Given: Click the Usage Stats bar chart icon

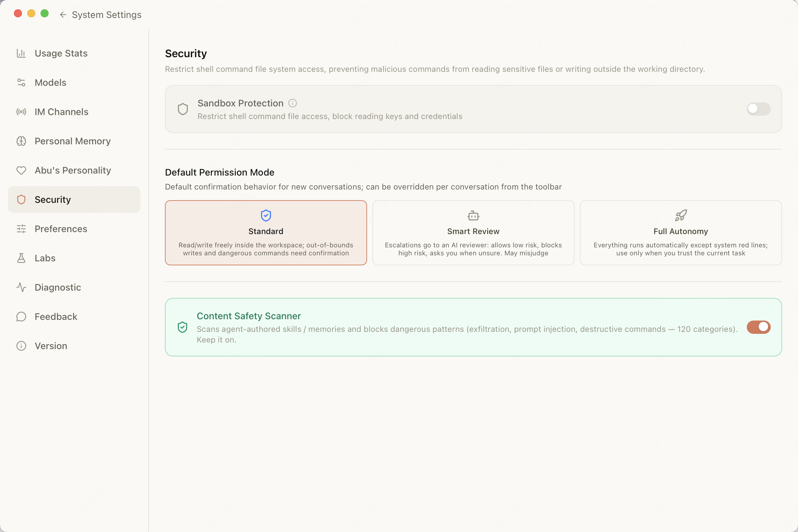Looking at the screenshot, I should pyautogui.click(x=21, y=53).
